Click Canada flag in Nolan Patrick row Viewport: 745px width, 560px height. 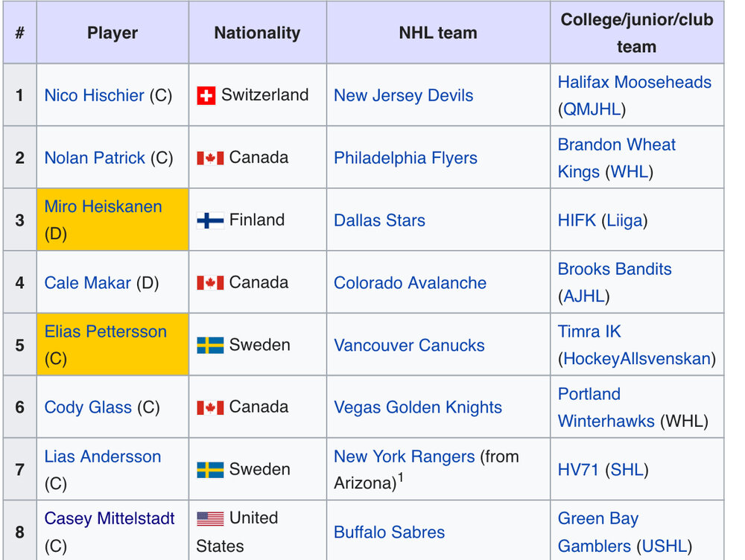click(210, 158)
